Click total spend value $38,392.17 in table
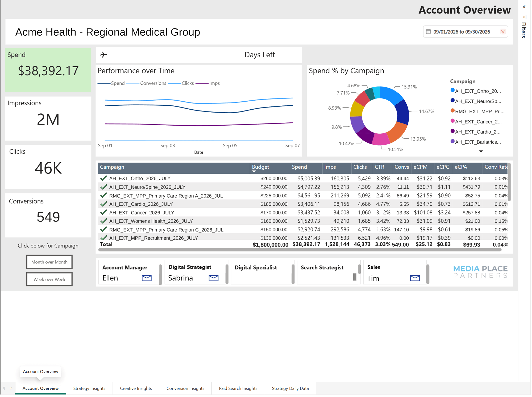The image size is (532, 397). coord(306,244)
